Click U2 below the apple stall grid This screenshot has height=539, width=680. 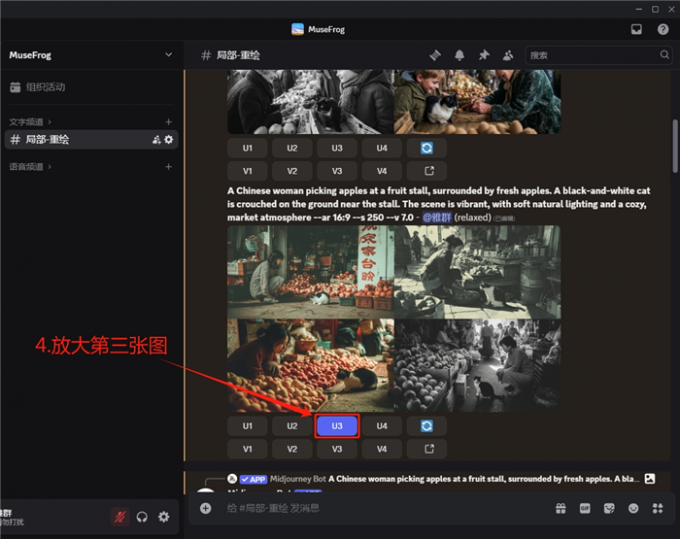click(x=292, y=426)
